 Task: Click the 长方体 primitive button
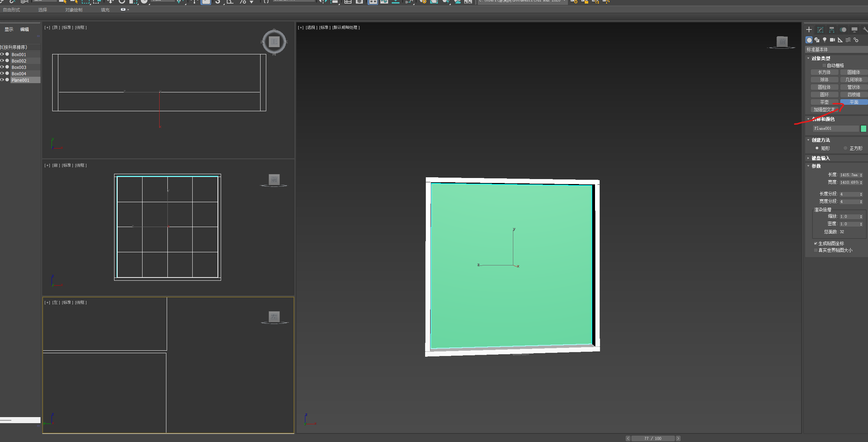pos(824,72)
